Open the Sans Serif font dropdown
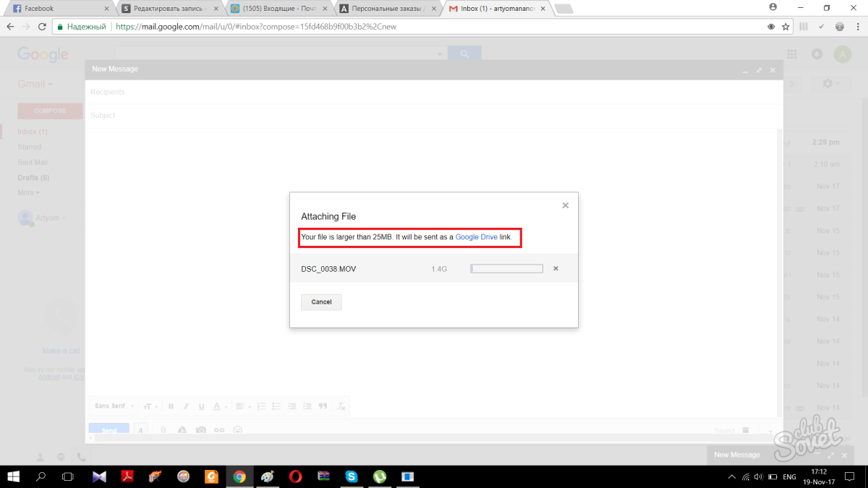 (114, 406)
